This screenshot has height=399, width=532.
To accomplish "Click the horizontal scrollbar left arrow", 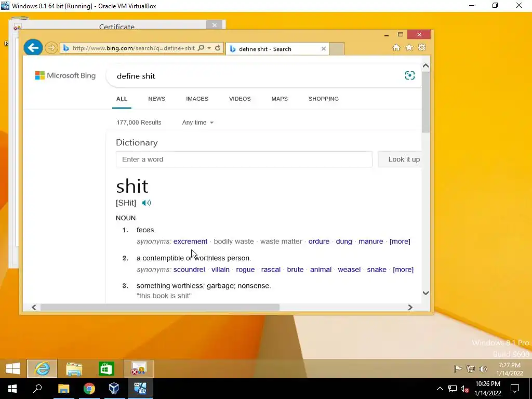I will tap(34, 308).
